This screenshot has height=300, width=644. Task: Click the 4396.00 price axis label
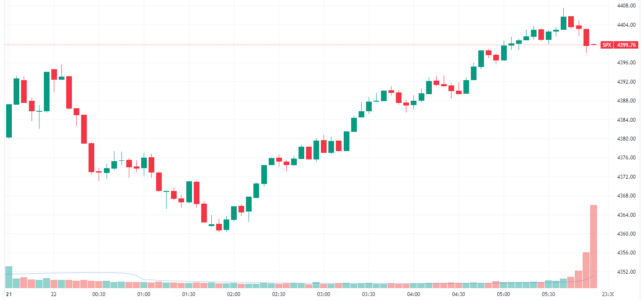pyautogui.click(x=626, y=63)
